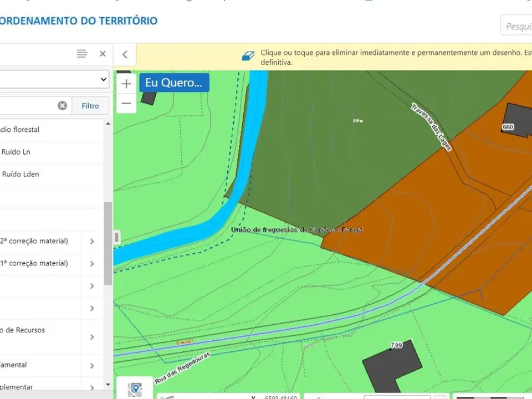Click the FPe zone label on map

point(358,121)
